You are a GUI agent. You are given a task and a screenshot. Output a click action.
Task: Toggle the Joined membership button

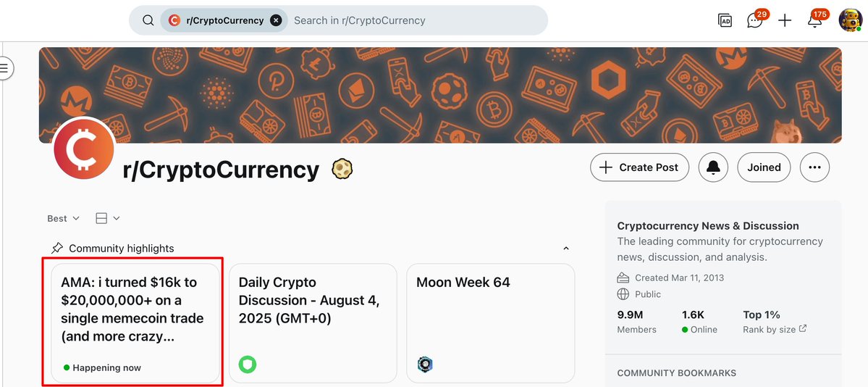pyautogui.click(x=764, y=167)
